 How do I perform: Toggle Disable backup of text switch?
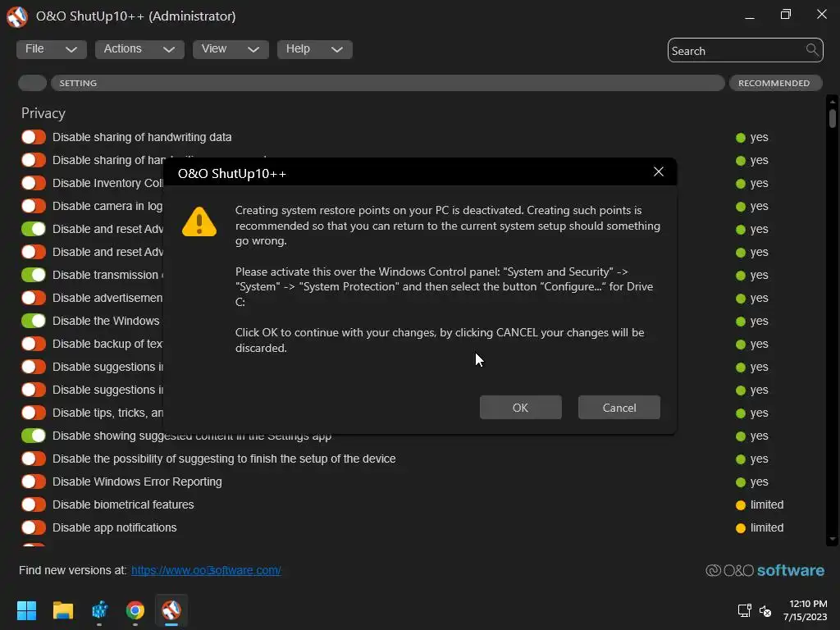[x=33, y=344]
